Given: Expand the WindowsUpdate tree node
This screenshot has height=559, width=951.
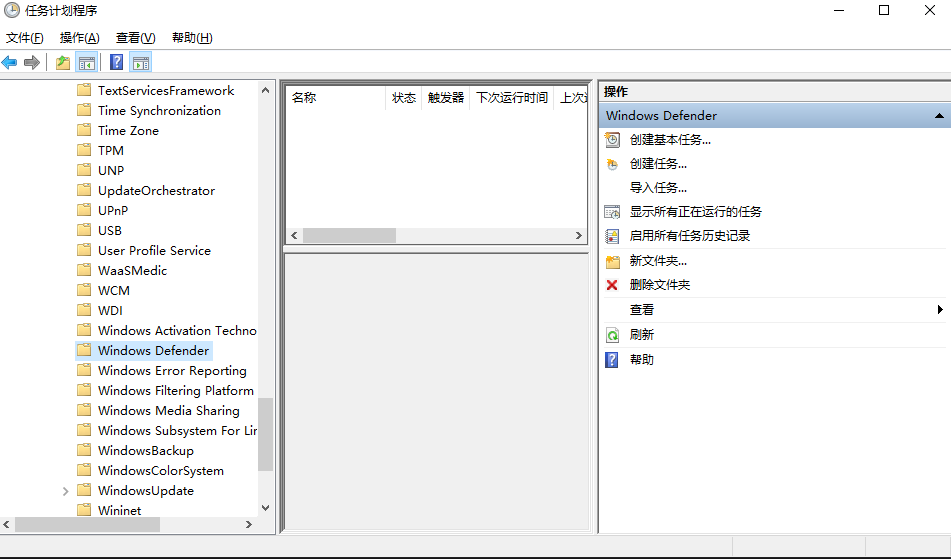Looking at the screenshot, I should tap(66, 491).
